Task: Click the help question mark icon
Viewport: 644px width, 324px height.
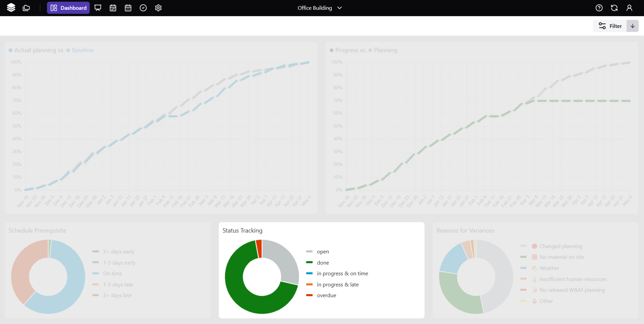Action: pos(599,8)
